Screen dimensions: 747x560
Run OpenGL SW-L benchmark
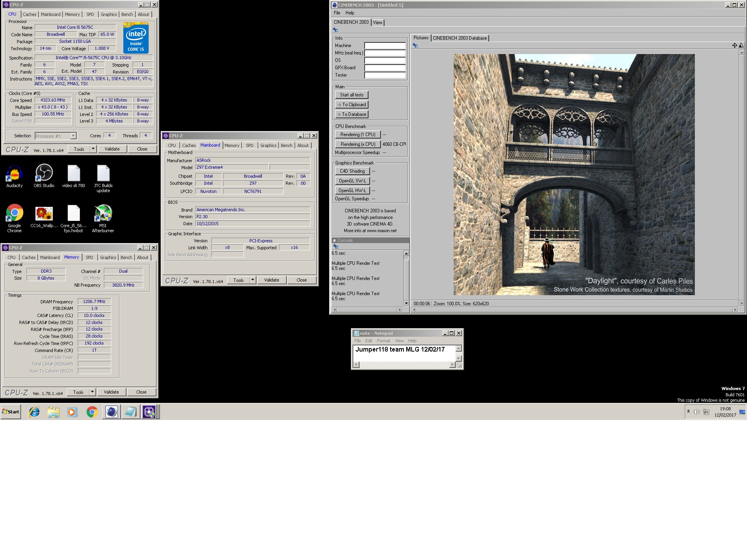352,181
